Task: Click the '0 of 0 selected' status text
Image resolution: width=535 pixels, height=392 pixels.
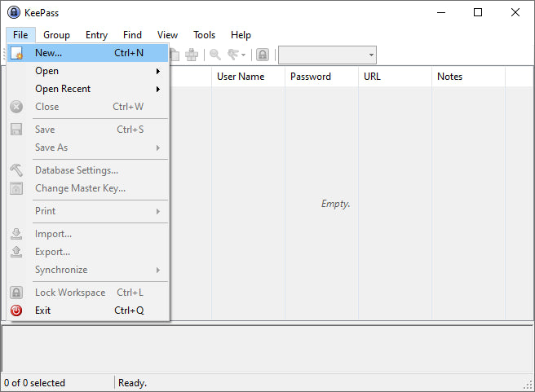Action: [x=34, y=383]
